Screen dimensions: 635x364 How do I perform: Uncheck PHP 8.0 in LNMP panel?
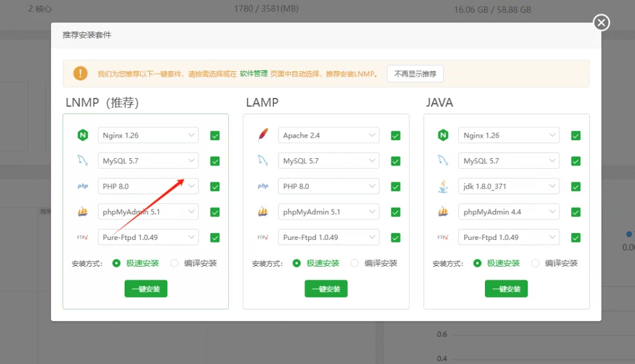coord(215,187)
